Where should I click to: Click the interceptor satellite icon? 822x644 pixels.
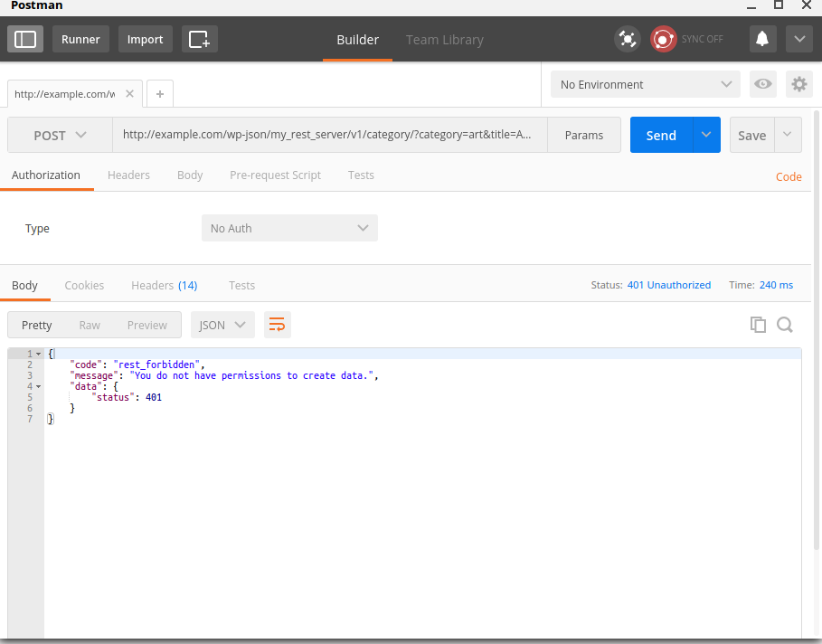pyautogui.click(x=628, y=39)
